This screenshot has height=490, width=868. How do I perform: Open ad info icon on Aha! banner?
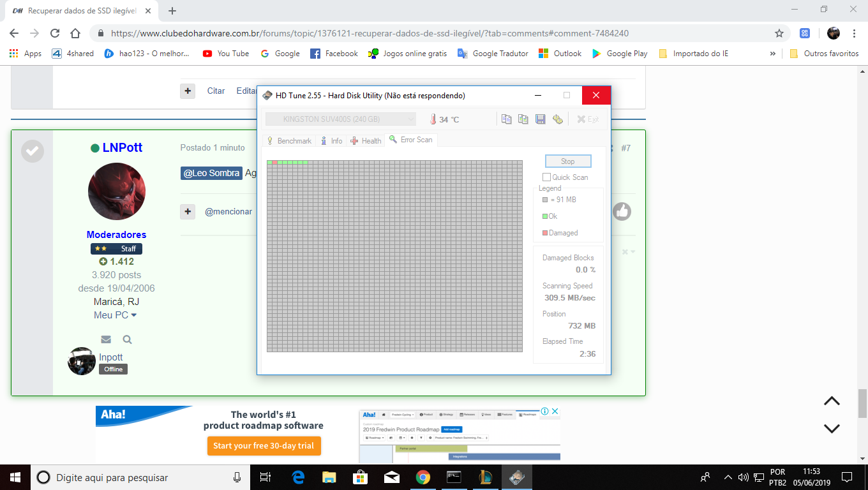(544, 412)
